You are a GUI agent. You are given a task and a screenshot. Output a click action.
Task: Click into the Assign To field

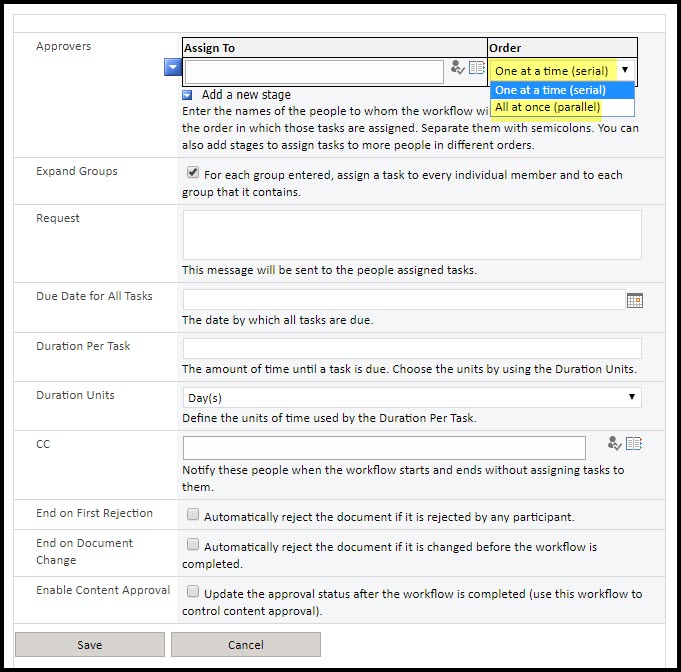tap(313, 72)
